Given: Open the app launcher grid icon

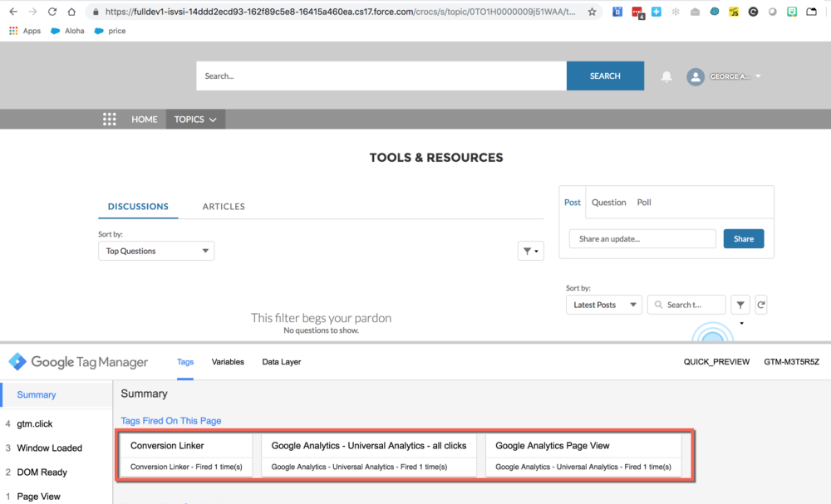Looking at the screenshot, I should coord(109,119).
